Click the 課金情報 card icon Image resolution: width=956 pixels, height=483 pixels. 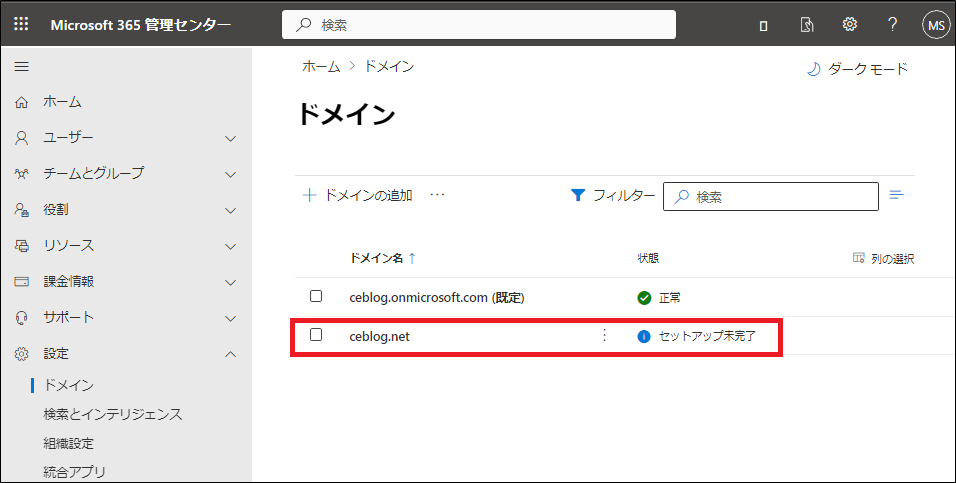point(21,282)
